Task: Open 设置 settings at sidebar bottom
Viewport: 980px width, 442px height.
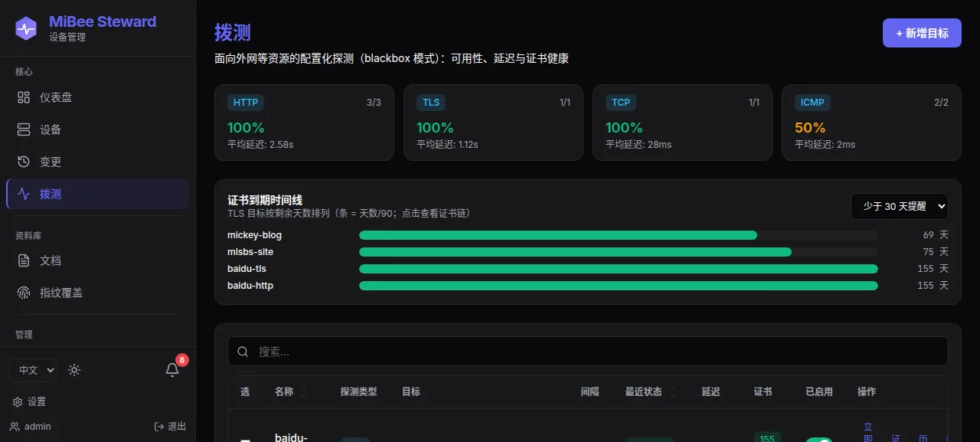Action: [30, 401]
